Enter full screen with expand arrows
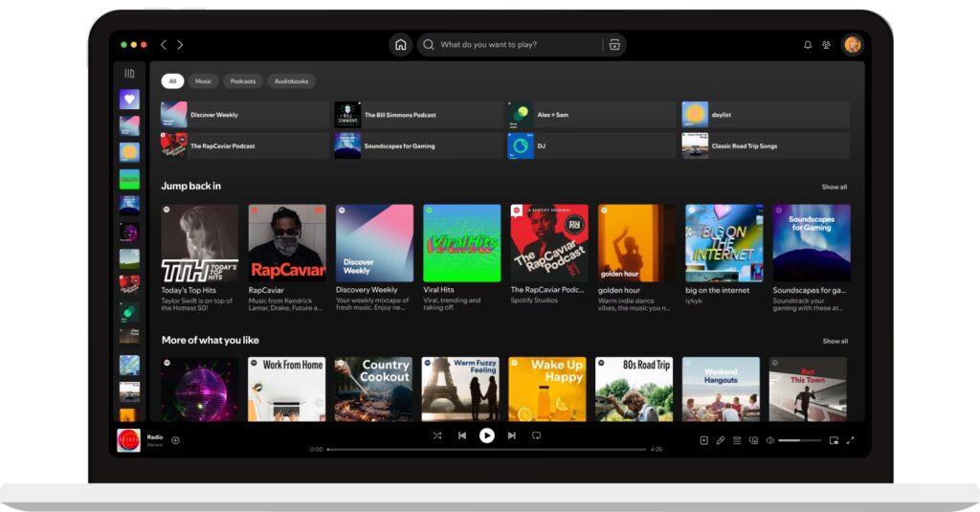This screenshot has height=512, width=980. click(850, 440)
